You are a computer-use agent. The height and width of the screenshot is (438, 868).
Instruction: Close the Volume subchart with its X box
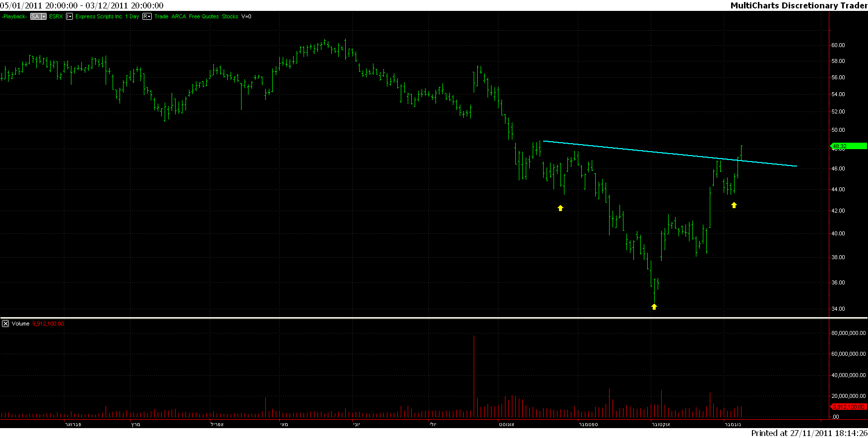pos(5,324)
